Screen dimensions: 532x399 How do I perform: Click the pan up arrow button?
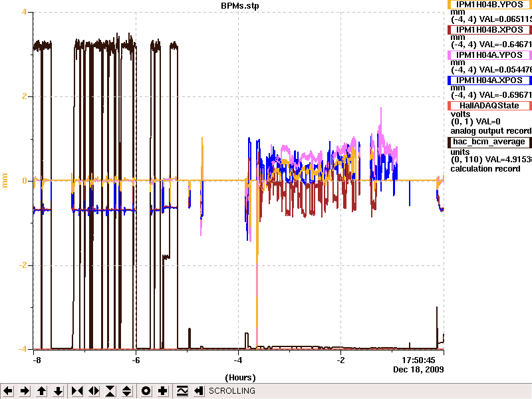(x=41, y=391)
